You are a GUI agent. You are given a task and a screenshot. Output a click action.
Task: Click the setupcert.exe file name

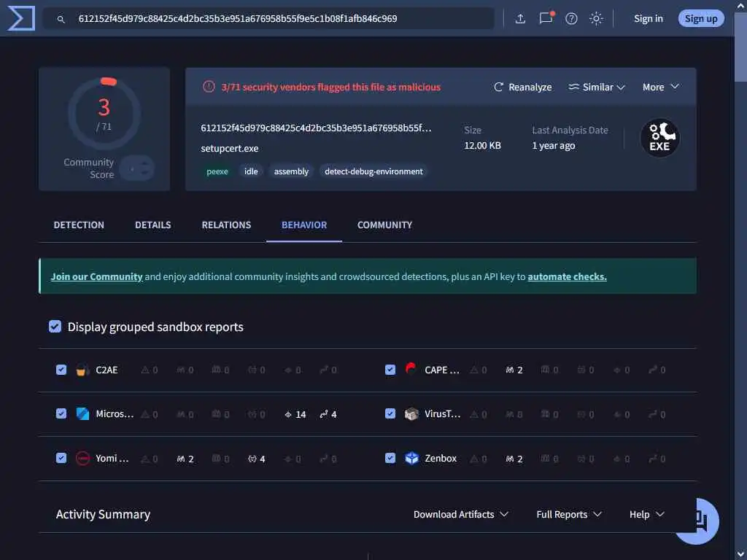click(230, 149)
